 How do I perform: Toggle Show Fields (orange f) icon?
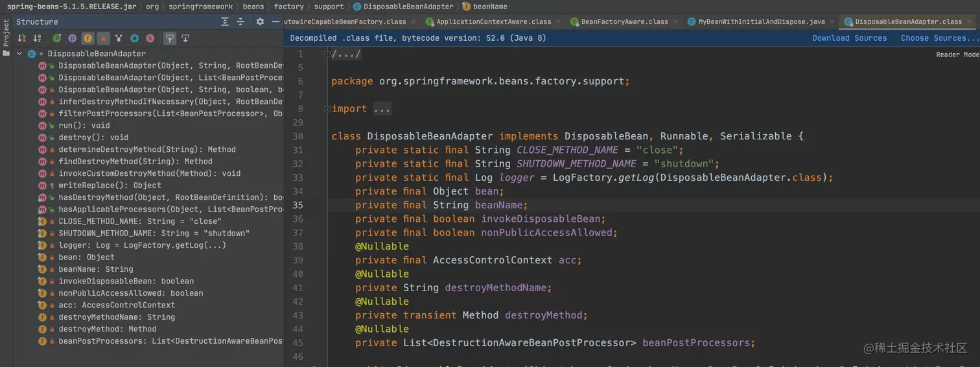point(87,39)
